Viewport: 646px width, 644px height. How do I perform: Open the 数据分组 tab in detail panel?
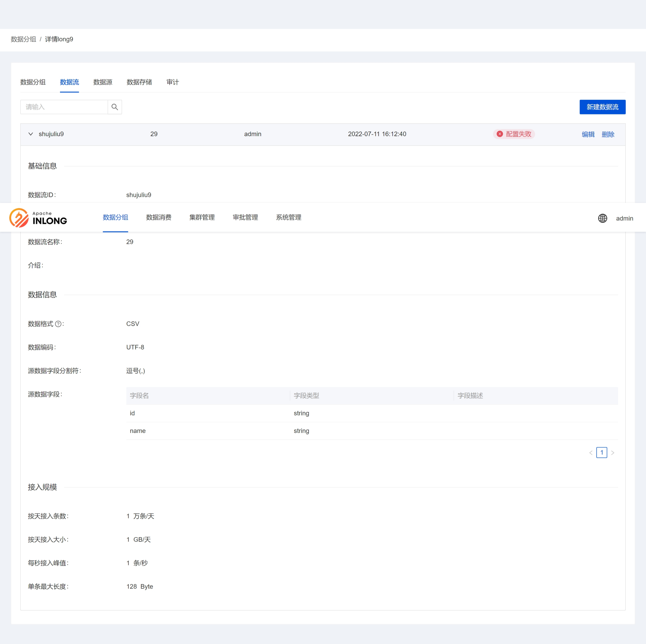33,82
